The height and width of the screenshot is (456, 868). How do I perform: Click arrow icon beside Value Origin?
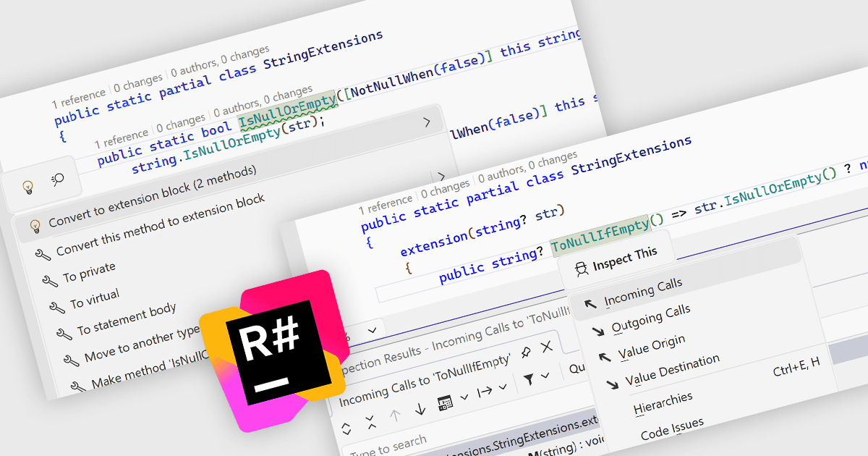605,358
